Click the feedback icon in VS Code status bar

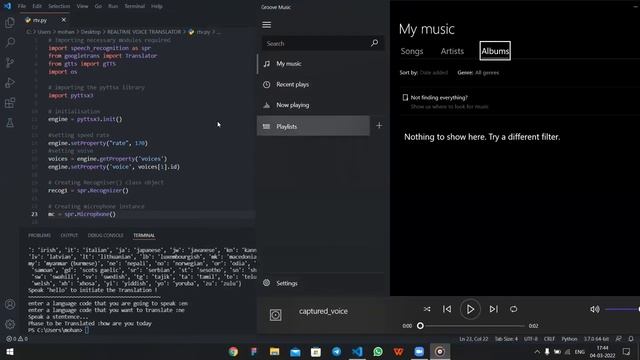coord(619,339)
